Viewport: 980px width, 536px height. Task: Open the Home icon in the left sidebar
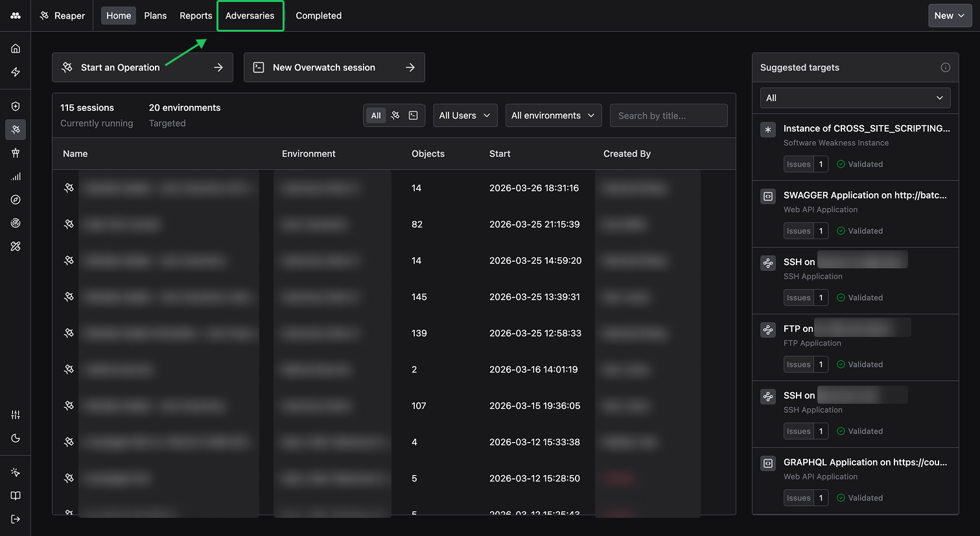tap(15, 48)
